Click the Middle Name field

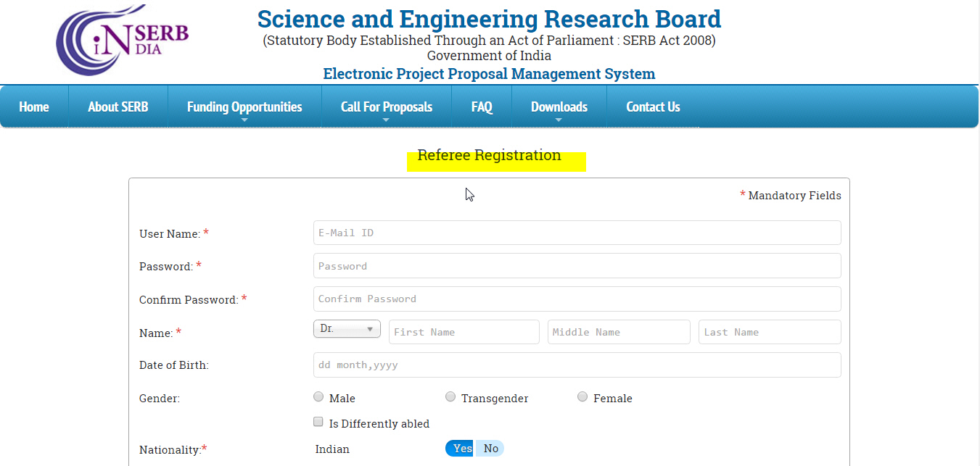click(618, 332)
